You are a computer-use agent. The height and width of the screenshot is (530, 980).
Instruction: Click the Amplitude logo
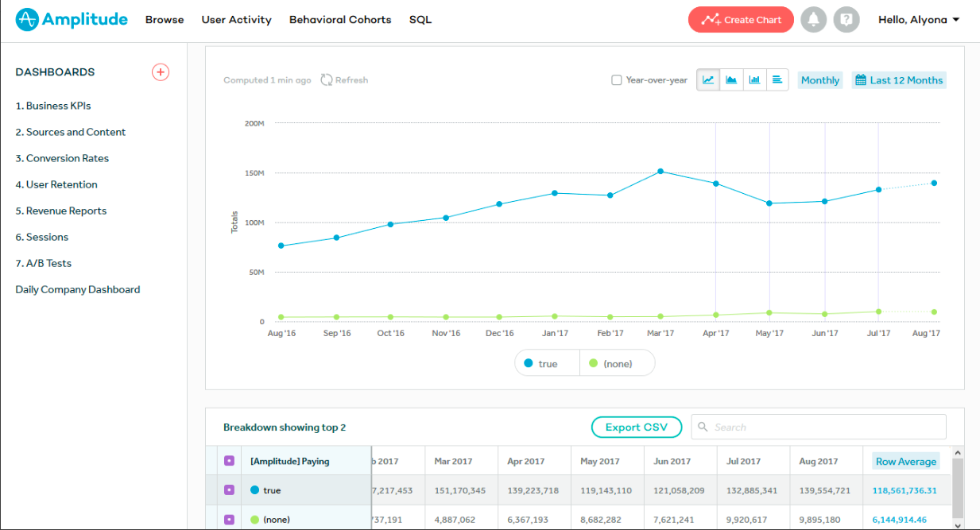tap(72, 19)
